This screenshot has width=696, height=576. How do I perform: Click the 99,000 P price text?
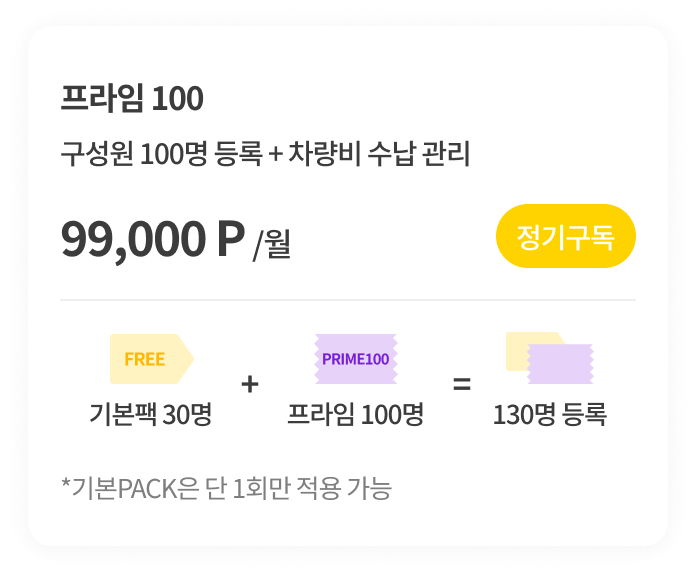click(x=153, y=240)
